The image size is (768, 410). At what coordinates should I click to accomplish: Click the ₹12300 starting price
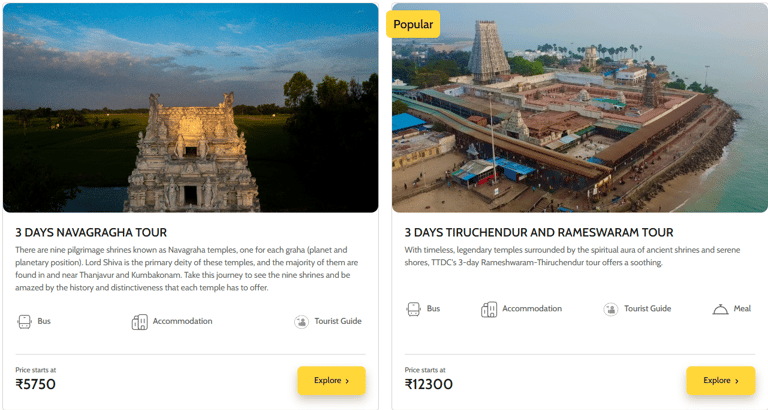click(429, 384)
